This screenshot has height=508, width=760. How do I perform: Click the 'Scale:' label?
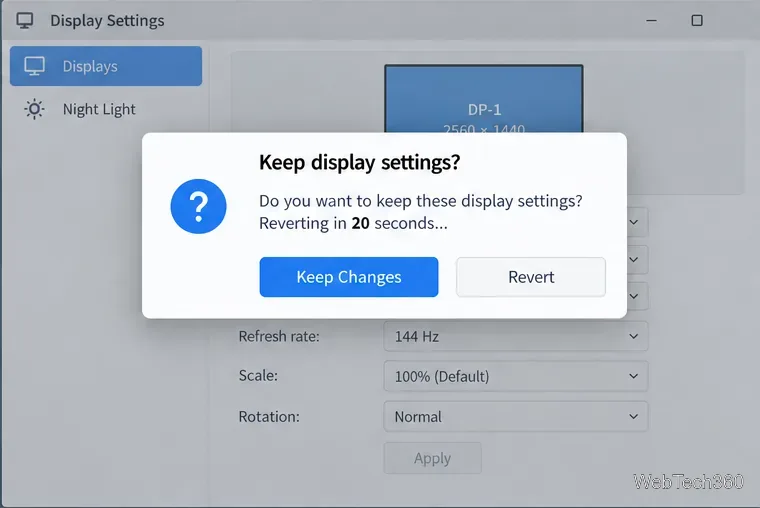pos(258,376)
